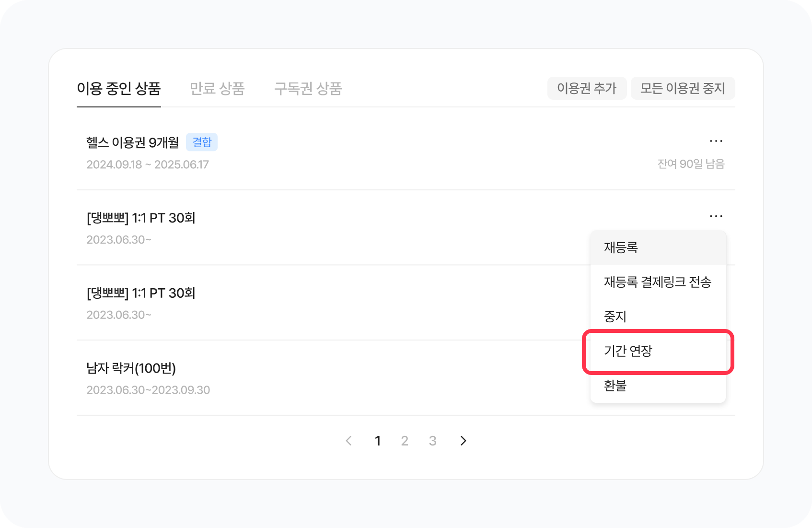Open second [댕뽀뽀] 1:1 PT 30회 row
Screen dimensions: 812x528
(141, 293)
